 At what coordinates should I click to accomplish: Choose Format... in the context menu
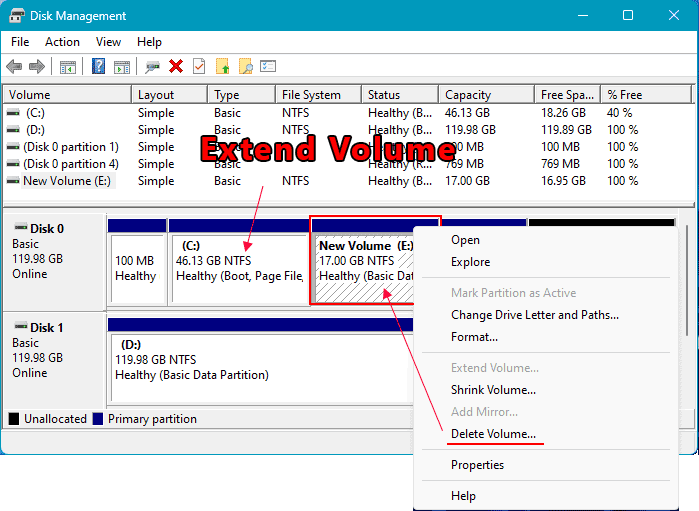474,337
